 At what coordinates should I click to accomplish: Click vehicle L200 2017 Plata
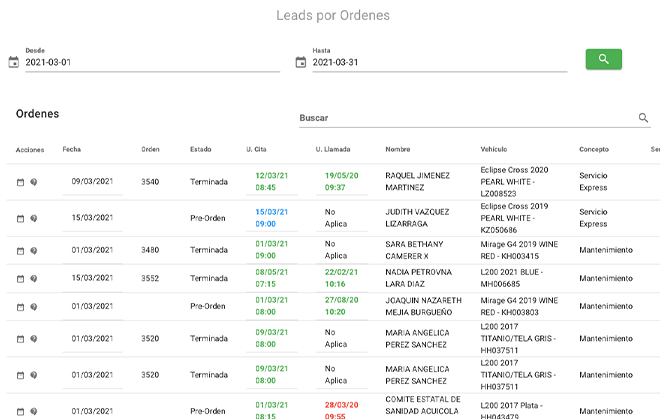(x=511, y=411)
